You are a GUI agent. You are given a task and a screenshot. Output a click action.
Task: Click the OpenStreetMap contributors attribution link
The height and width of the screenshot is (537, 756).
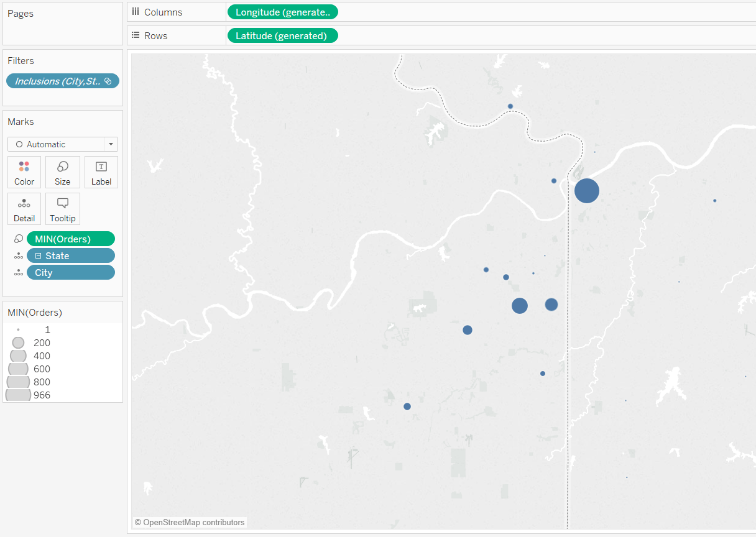coord(190,522)
